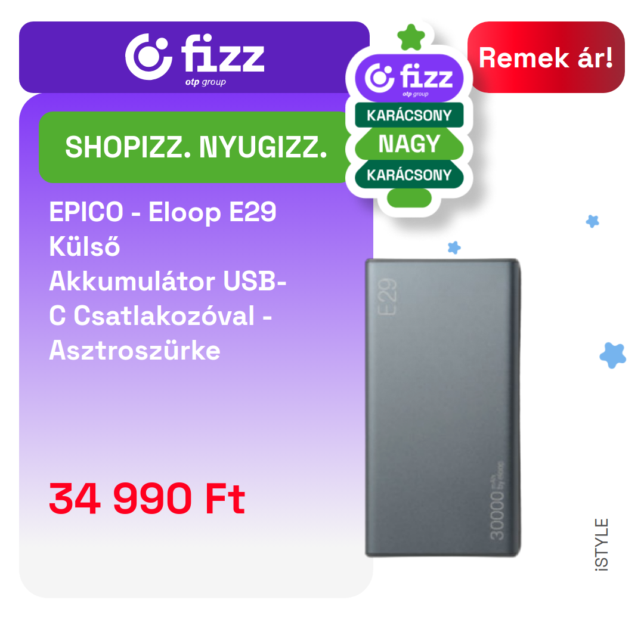This screenshot has width=644, height=644.
Task: Click the iSTYLE vertical brand label
Action: pyautogui.click(x=602, y=544)
